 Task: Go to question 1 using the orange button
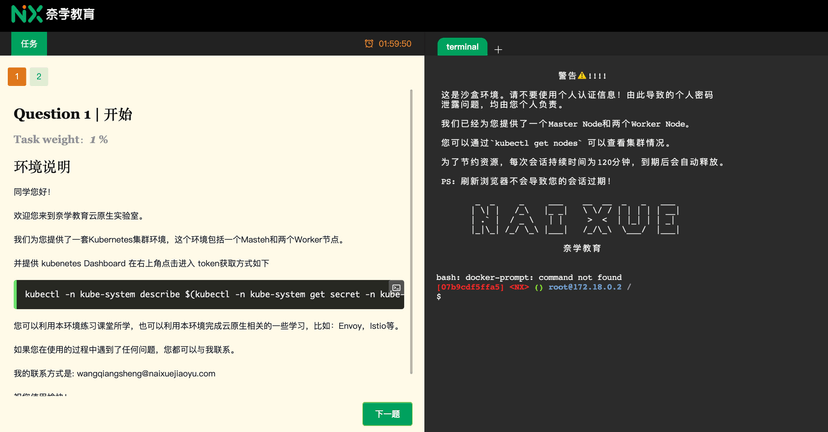click(17, 77)
